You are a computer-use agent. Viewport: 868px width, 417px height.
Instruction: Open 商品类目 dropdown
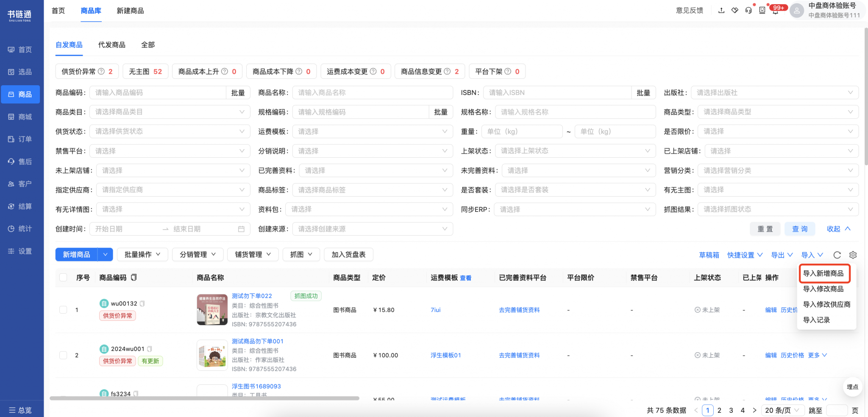click(x=170, y=112)
